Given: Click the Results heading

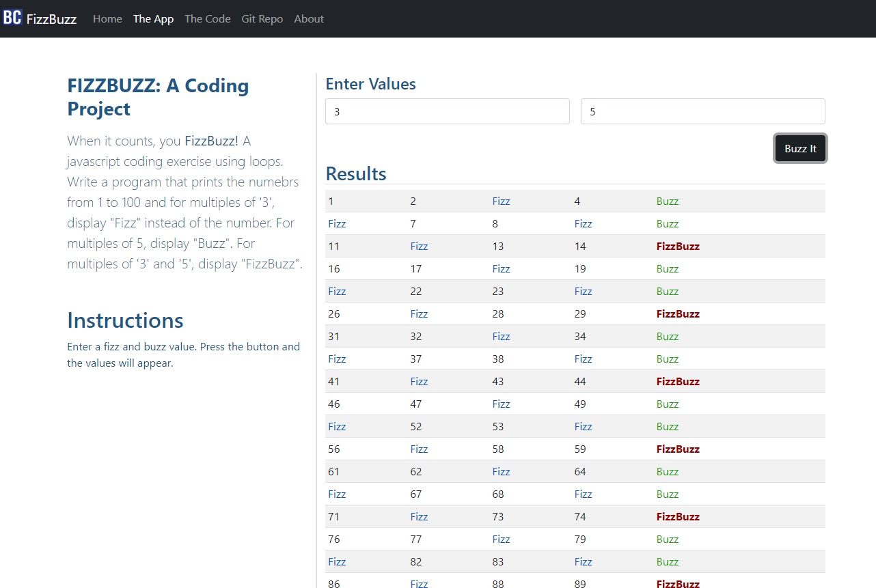Looking at the screenshot, I should [x=356, y=173].
